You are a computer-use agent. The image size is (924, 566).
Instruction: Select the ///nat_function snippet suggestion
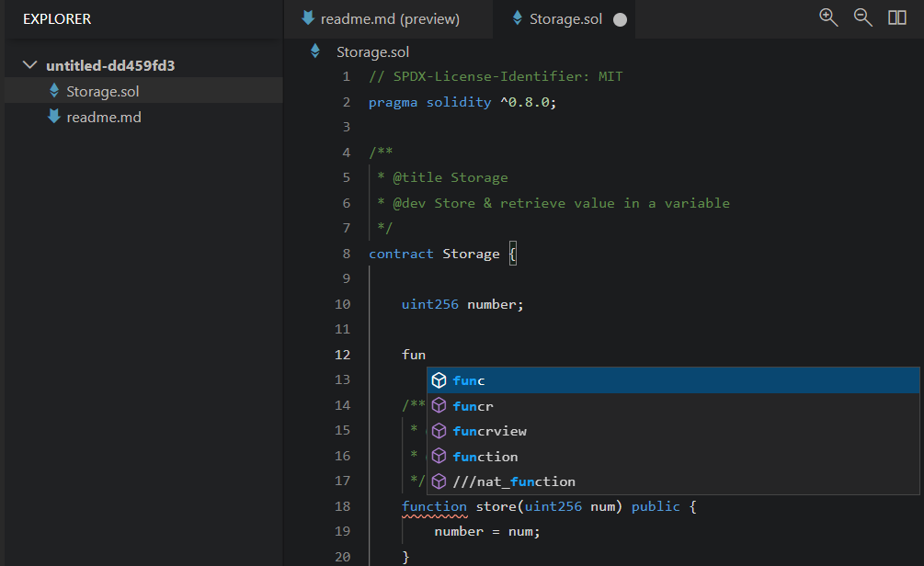click(514, 481)
